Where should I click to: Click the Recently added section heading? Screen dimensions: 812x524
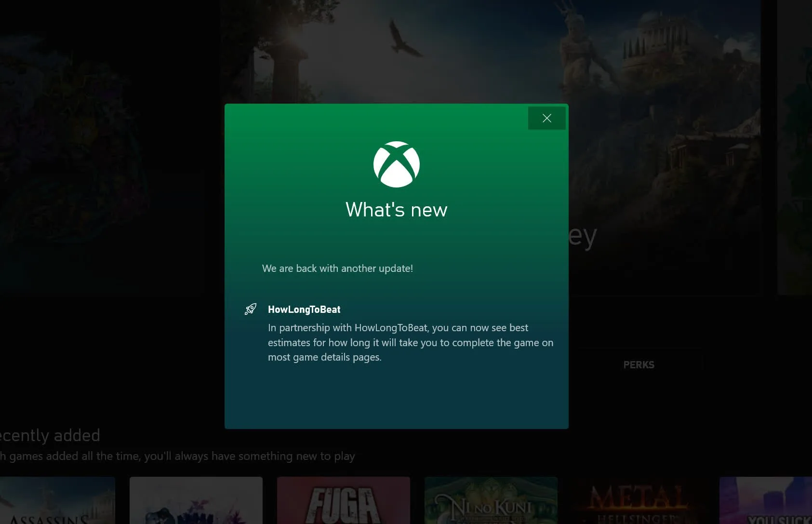pos(50,435)
